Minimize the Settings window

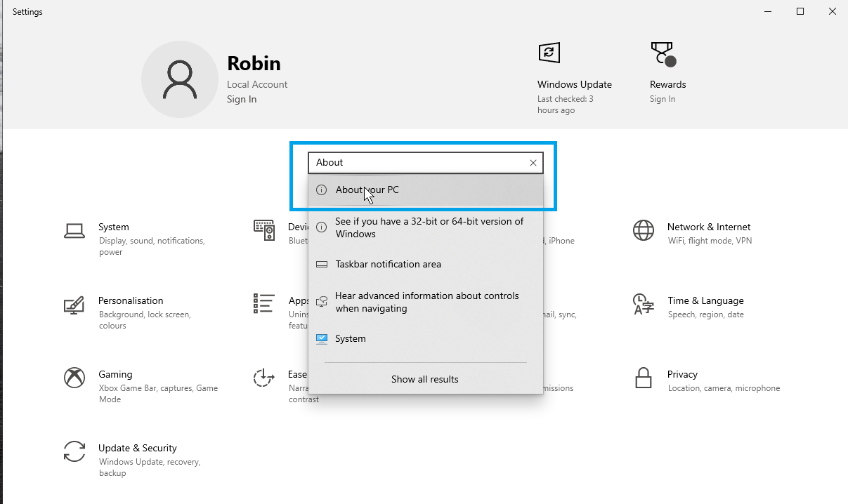click(768, 11)
